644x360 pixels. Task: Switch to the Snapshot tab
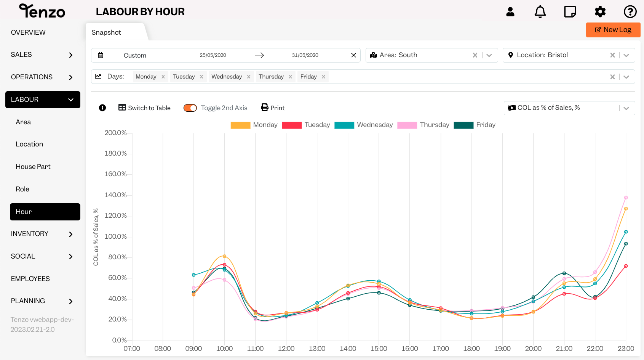click(x=106, y=32)
